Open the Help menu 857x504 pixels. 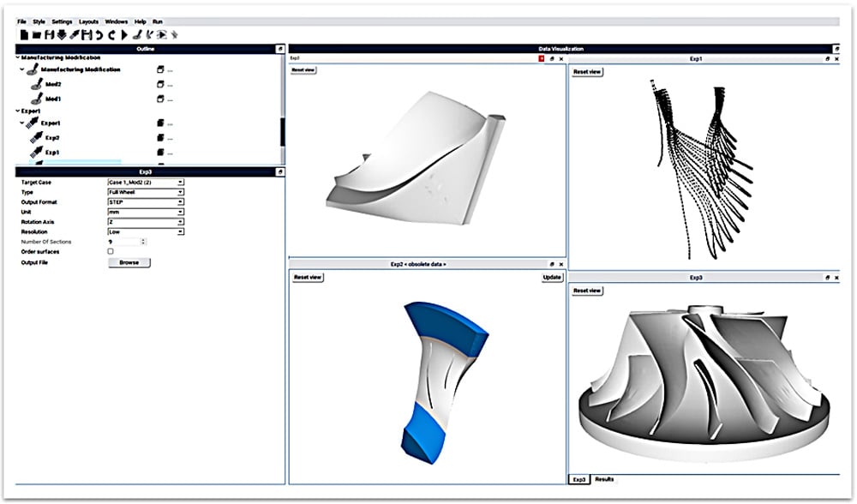(x=140, y=22)
